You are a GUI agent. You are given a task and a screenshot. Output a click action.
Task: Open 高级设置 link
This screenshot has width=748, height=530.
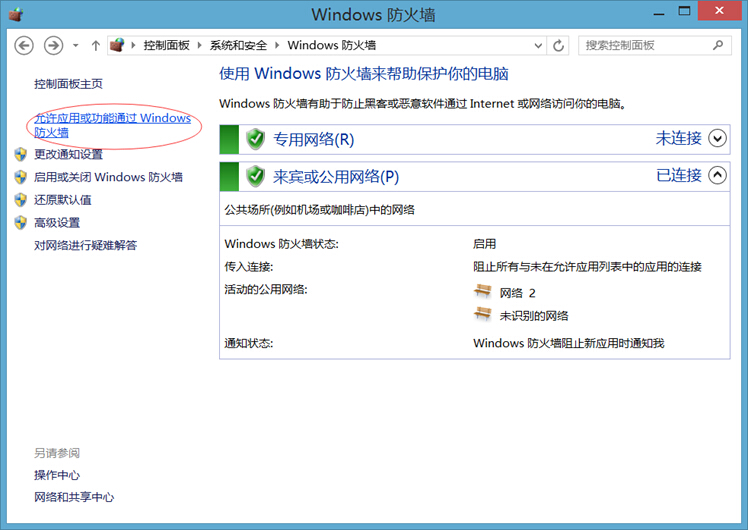[57, 223]
